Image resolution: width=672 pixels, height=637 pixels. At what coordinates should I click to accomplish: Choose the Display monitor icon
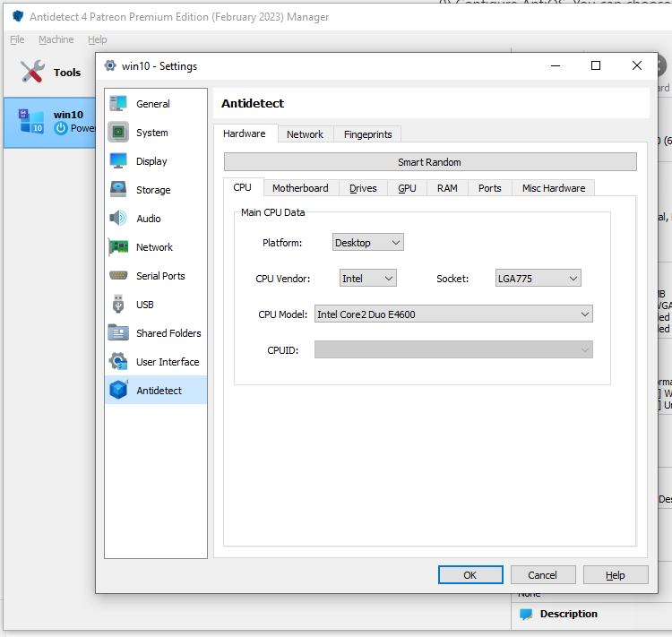click(118, 160)
